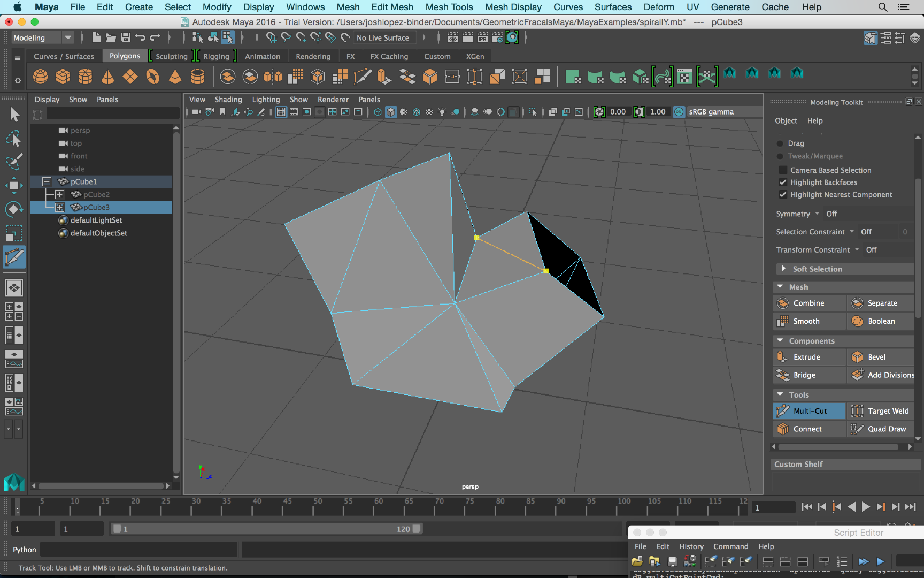
Task: Activate the Rotate tool in toolbox
Action: 14,209
